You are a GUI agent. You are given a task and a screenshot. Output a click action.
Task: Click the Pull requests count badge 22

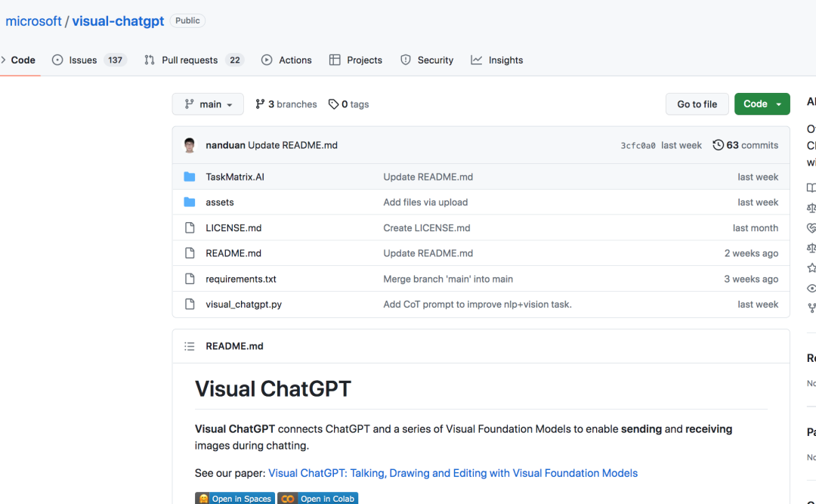(x=235, y=60)
